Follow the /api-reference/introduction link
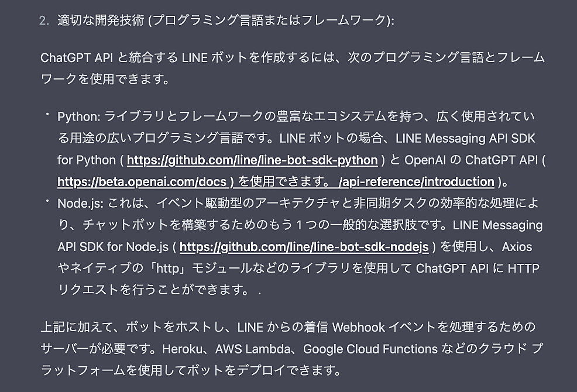 pyautogui.click(x=417, y=182)
